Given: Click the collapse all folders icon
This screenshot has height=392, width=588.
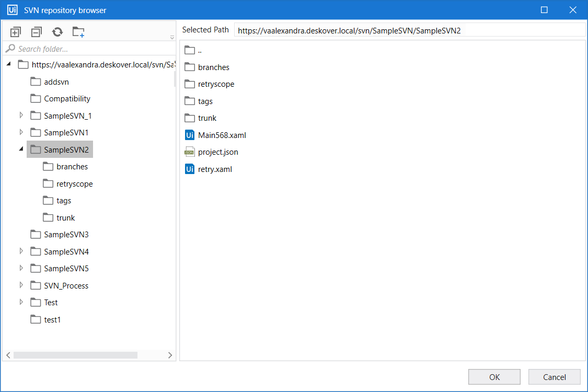Looking at the screenshot, I should click(x=36, y=31).
